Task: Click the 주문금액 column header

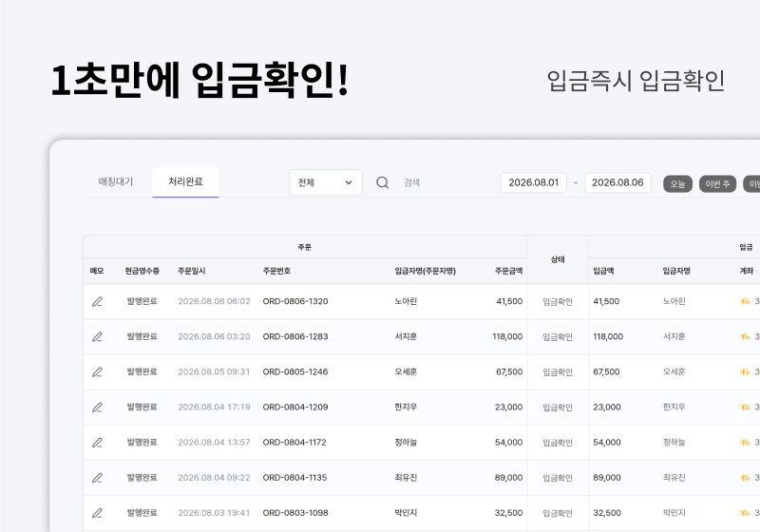Action: pyautogui.click(x=508, y=271)
